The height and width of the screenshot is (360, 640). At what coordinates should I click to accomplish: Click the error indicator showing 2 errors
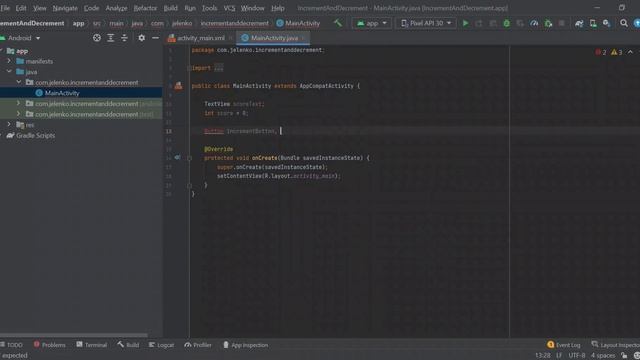(x=601, y=52)
